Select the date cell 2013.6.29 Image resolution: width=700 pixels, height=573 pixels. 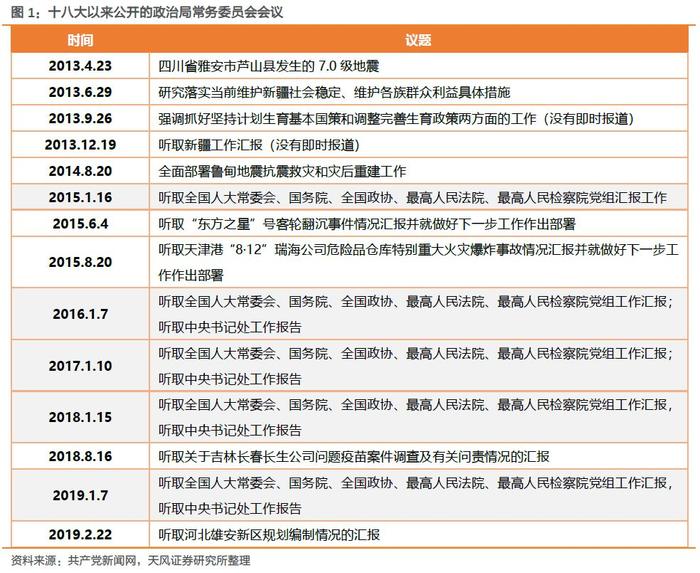[80, 92]
